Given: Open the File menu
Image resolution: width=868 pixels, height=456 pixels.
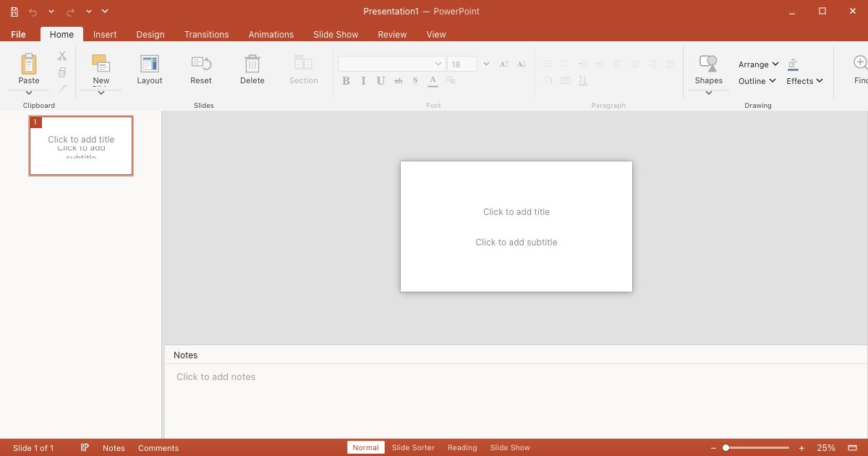Looking at the screenshot, I should (x=18, y=34).
